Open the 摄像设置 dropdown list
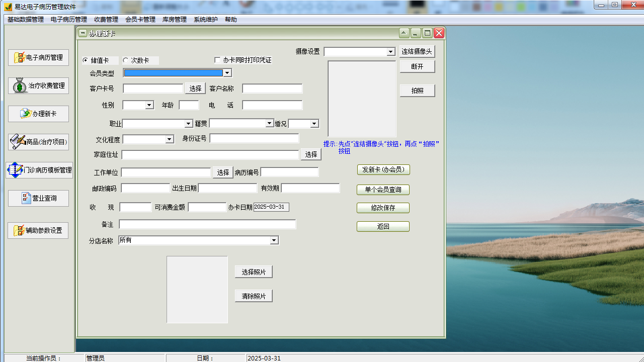The image size is (644, 362). point(390,52)
